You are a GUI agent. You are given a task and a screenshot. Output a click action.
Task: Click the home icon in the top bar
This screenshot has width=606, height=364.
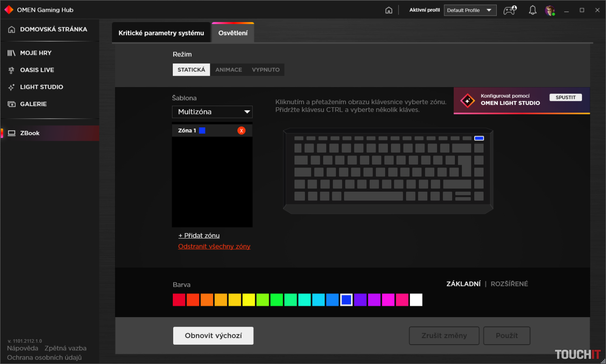coord(389,10)
